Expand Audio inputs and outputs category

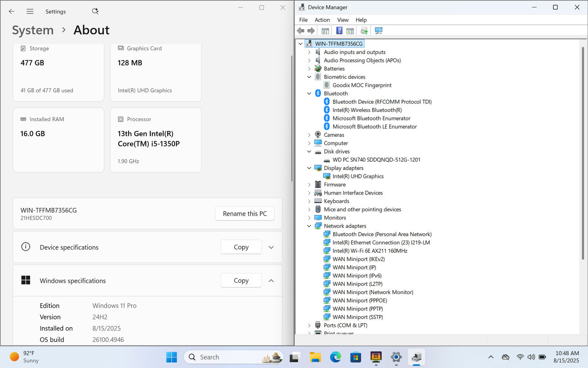coord(309,52)
